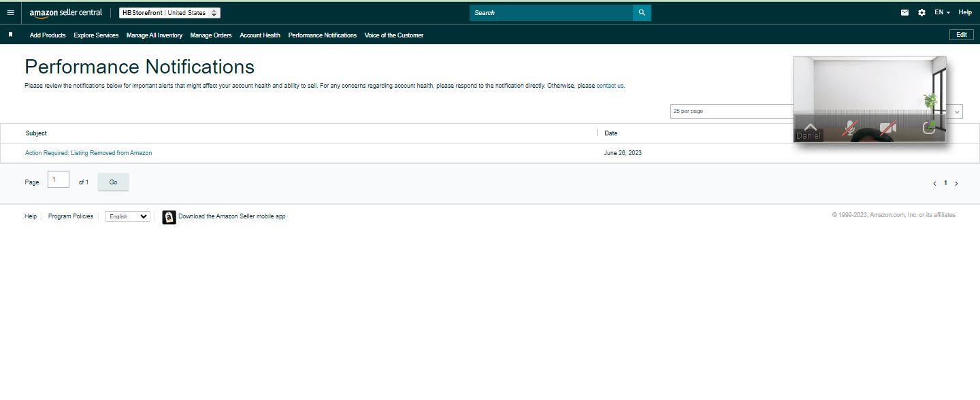Open the English language selector in footer
Viewport: 980px width, 400px height.
[127, 216]
